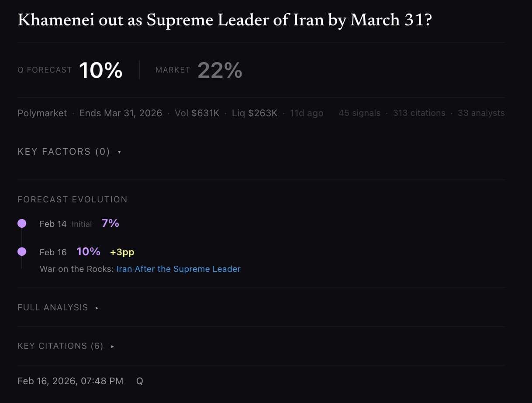Viewport: 532px width, 403px height.
Task: View the 33 analysts count
Action: [x=481, y=113]
